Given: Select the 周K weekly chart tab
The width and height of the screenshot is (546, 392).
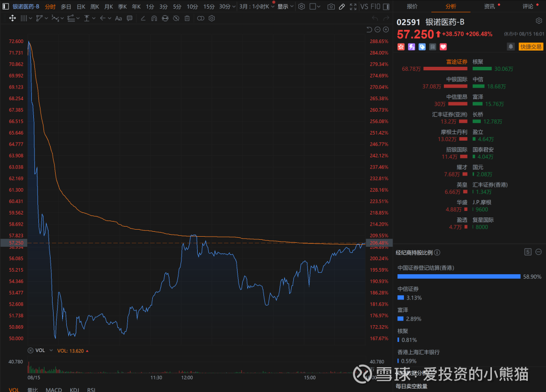Looking at the screenshot, I should tap(95, 7).
